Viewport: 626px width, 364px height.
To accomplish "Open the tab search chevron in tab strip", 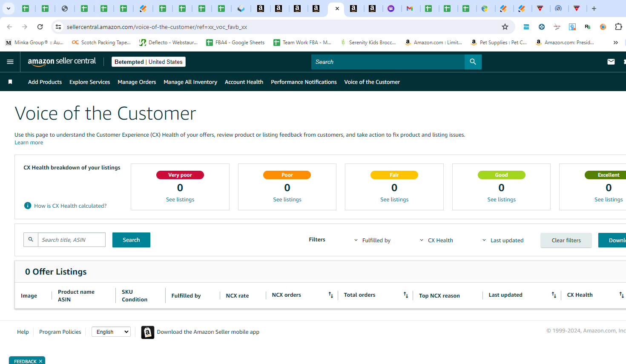I will [x=8, y=9].
